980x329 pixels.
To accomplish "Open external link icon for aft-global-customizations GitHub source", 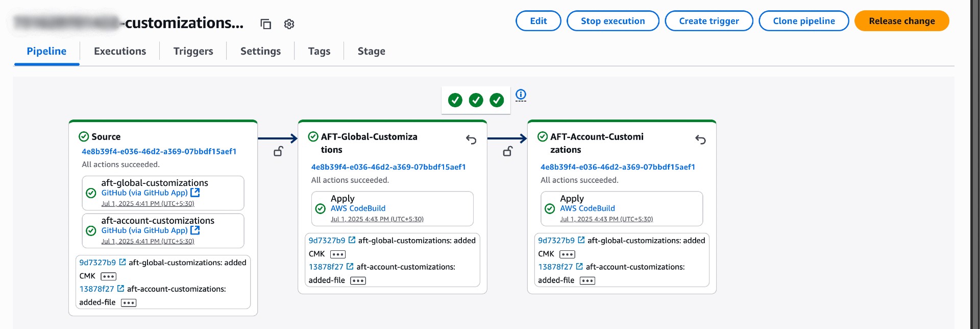I will [195, 193].
